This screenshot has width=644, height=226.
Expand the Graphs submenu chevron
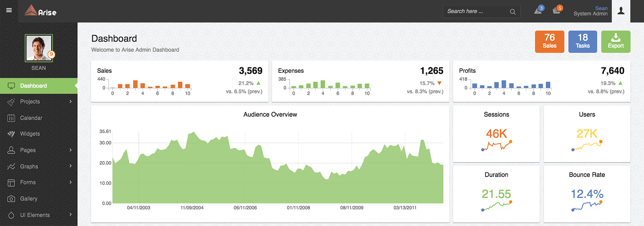70,166
